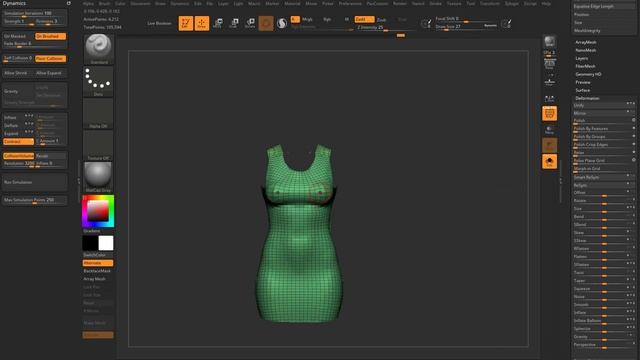
Task: Expand the ArrayMesh subpalette
Action: (586, 42)
